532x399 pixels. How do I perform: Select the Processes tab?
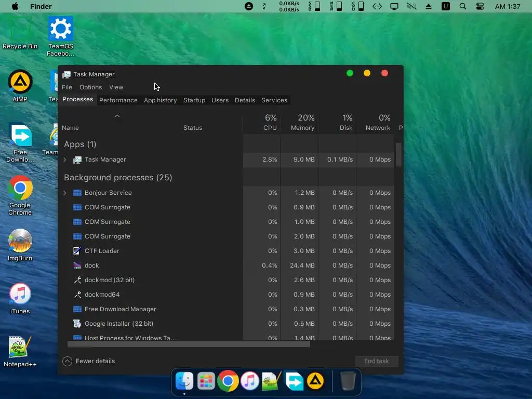tap(78, 99)
